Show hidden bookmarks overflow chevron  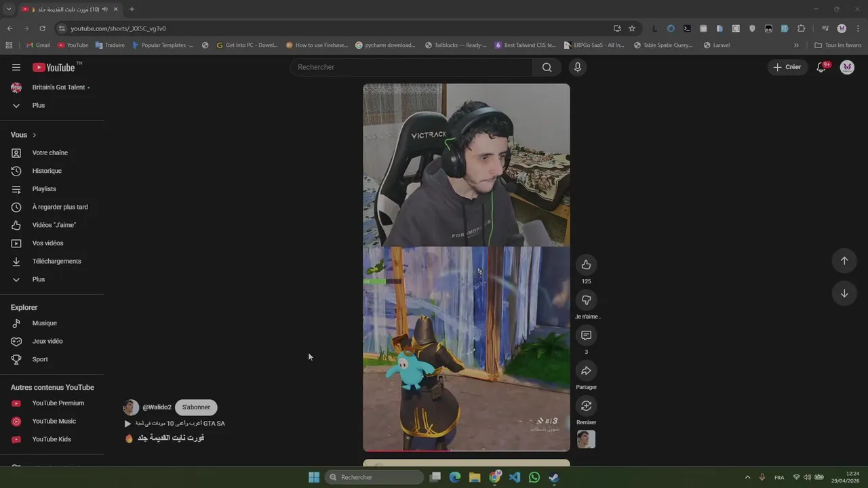[796, 45]
